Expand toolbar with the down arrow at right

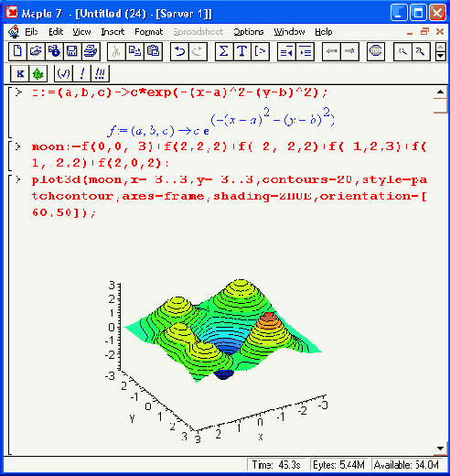(x=440, y=56)
